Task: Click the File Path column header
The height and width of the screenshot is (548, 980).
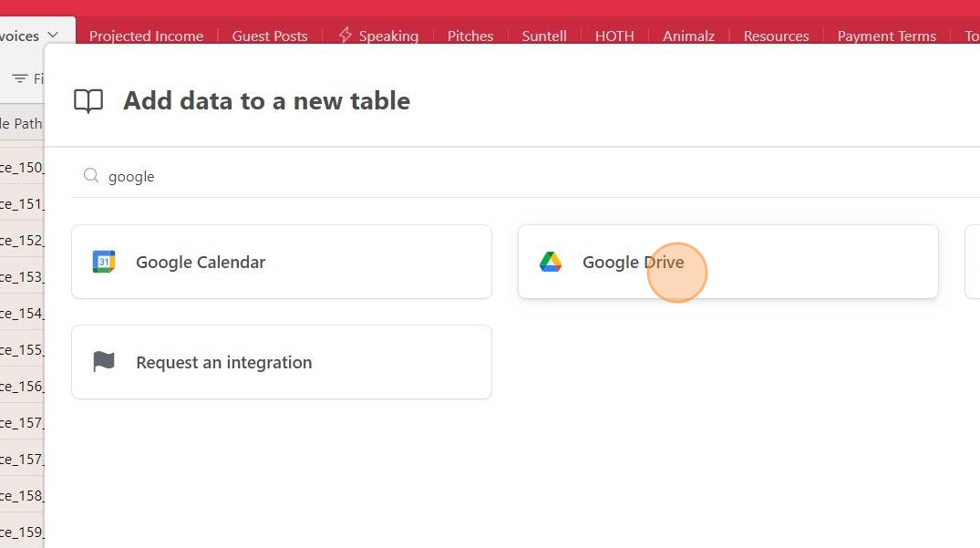Action: coord(22,124)
